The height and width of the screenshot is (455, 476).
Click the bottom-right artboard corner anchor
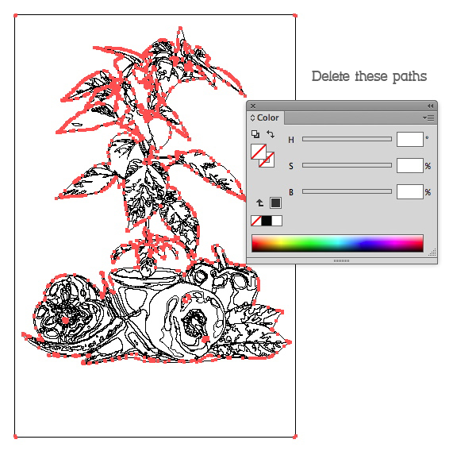tap(295, 437)
